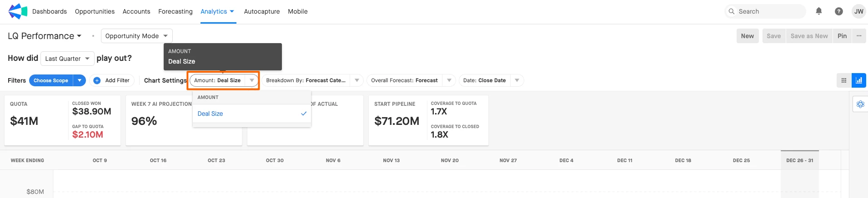The image size is (868, 198).
Task: Switch to bar chart view
Action: pos(858,80)
